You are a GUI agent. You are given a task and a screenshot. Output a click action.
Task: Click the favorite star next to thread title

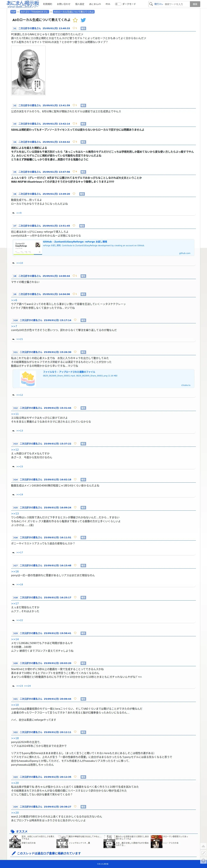tap(75, 20)
